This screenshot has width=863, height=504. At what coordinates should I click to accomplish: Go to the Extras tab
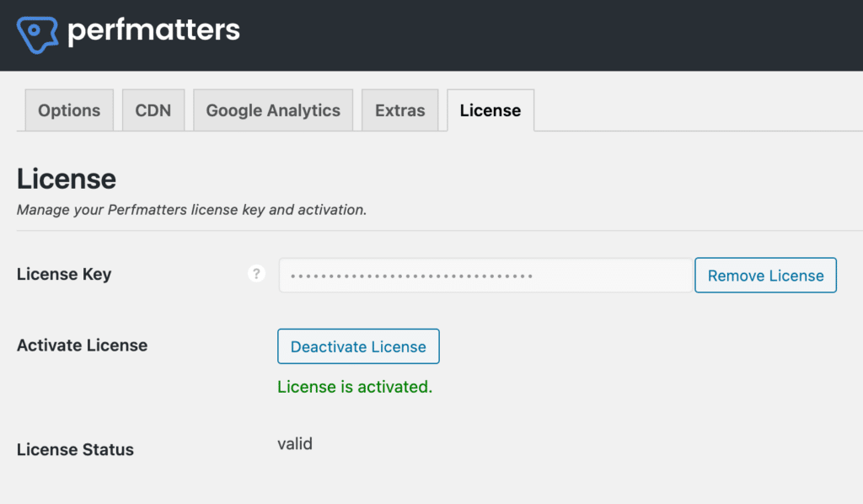[400, 110]
